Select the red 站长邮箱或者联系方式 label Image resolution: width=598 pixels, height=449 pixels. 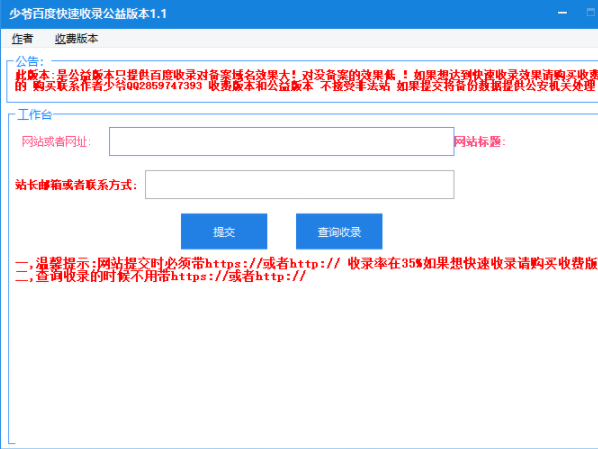coord(76,185)
